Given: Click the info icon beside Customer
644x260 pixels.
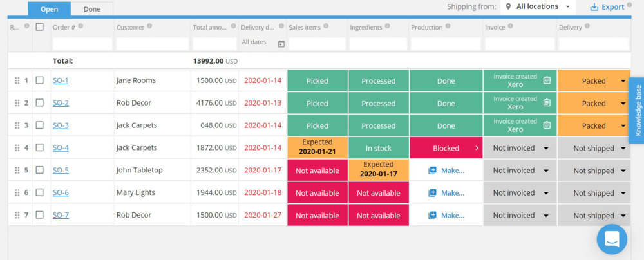Looking at the screenshot, I should (149, 26).
